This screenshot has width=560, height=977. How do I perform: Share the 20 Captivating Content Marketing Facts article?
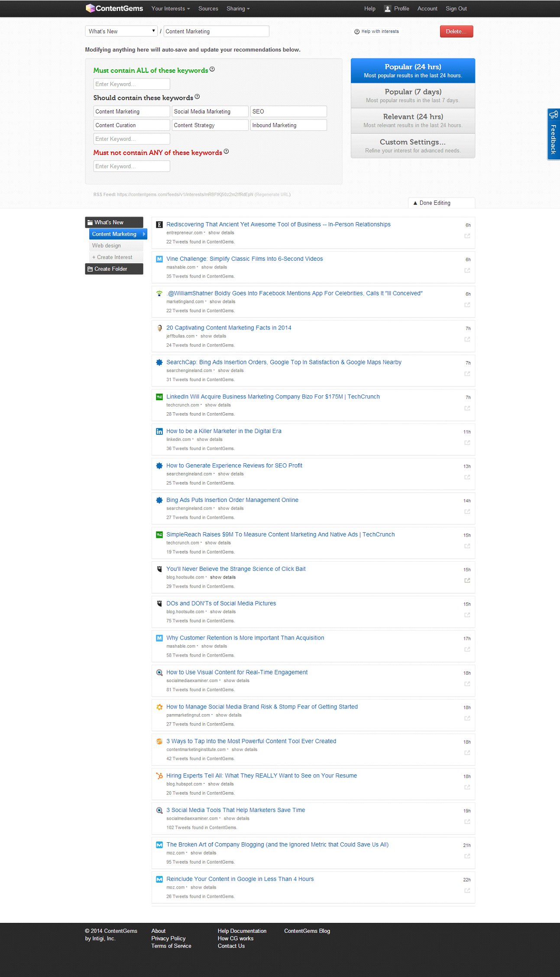(x=467, y=339)
